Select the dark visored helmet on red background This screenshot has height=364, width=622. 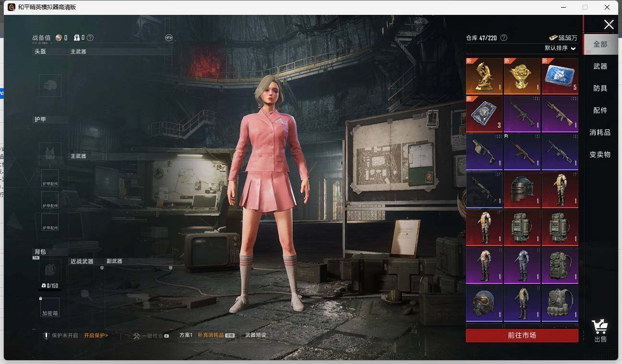tap(522, 190)
